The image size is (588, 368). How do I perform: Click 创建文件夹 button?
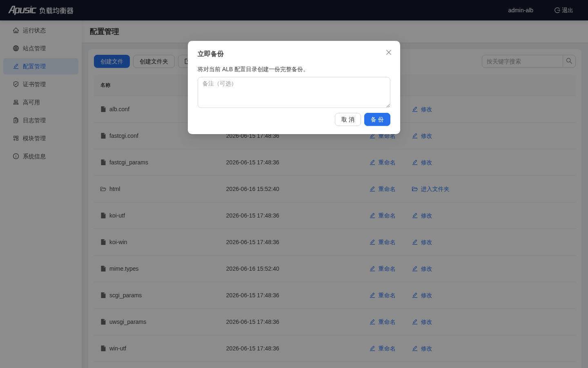154,61
